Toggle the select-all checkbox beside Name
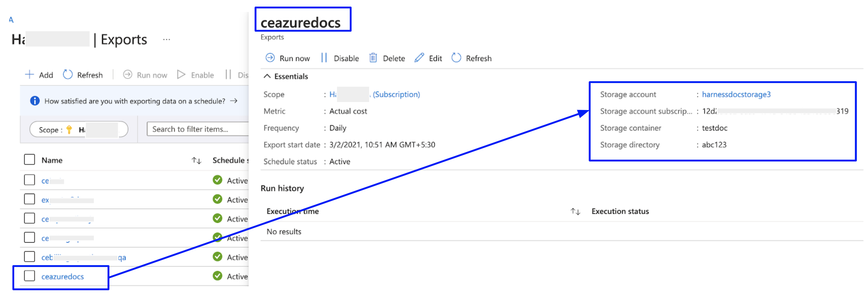 pyautogui.click(x=29, y=160)
